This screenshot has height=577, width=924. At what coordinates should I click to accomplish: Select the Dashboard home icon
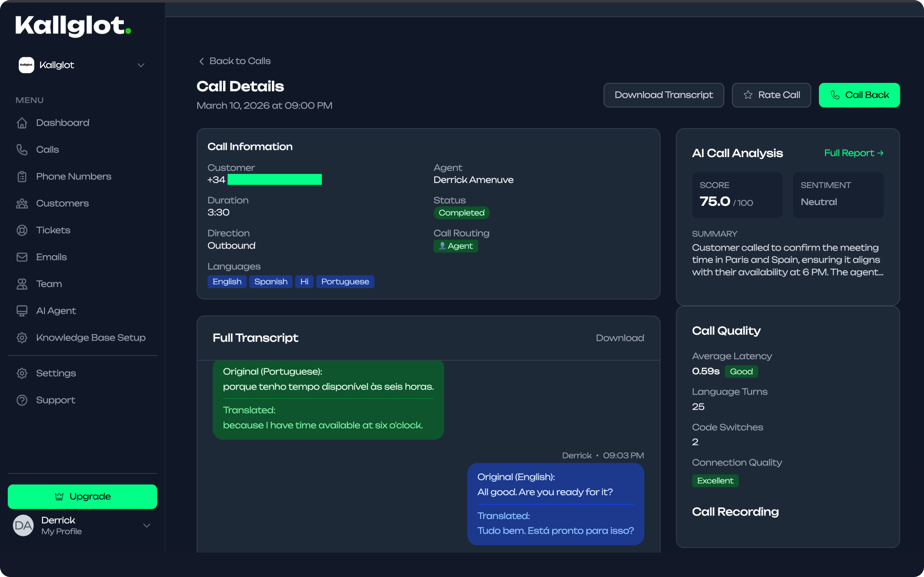pos(22,122)
